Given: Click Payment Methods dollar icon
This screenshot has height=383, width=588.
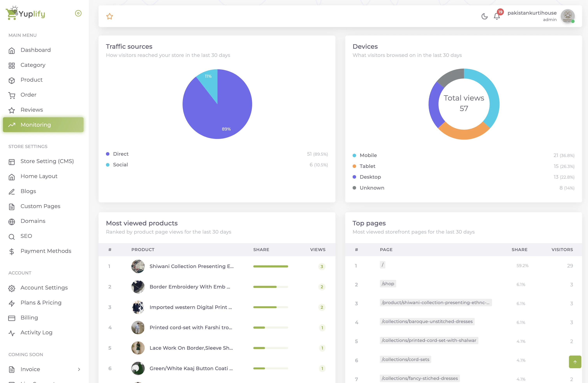Looking at the screenshot, I should 12,252.
